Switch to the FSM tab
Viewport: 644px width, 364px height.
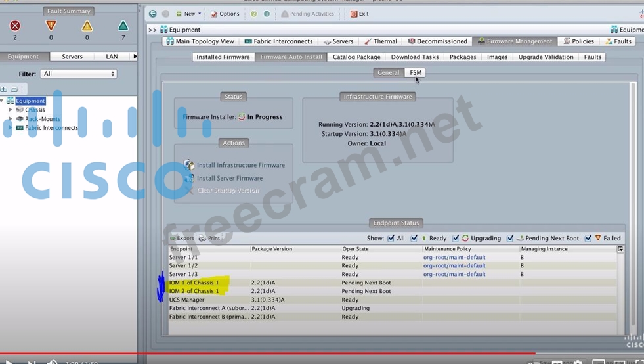point(416,72)
